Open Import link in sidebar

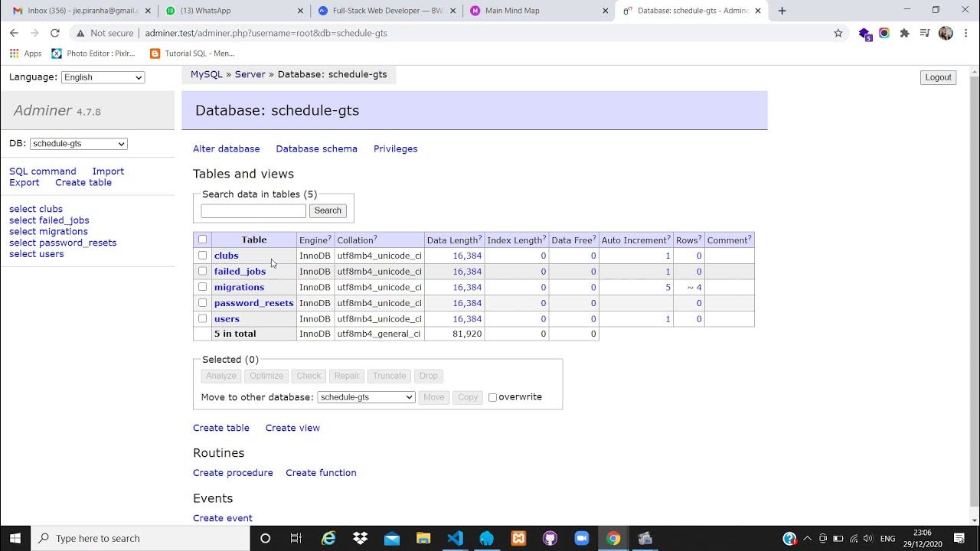(x=108, y=171)
